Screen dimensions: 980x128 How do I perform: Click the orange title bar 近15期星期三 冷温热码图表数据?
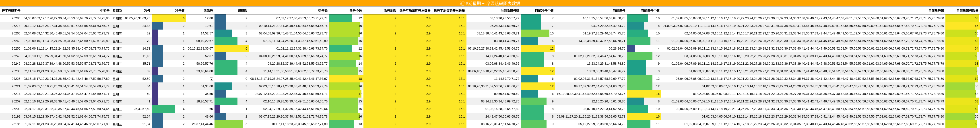490,3
